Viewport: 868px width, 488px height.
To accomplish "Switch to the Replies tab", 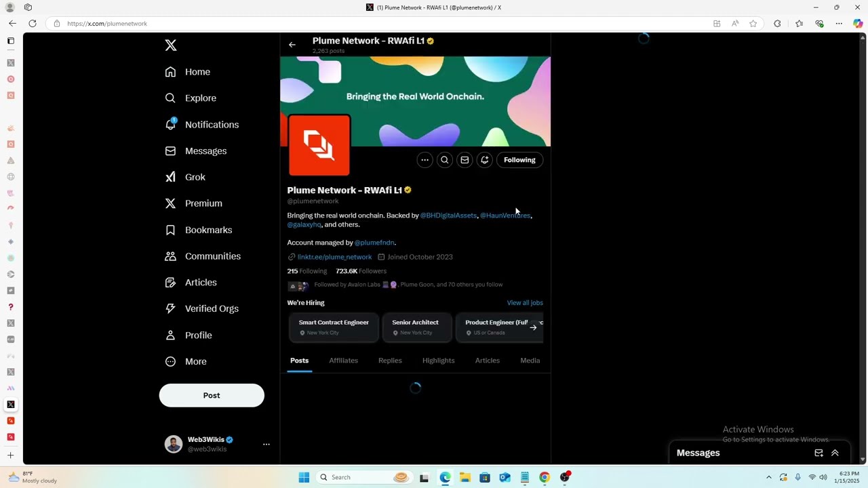I will (390, 361).
